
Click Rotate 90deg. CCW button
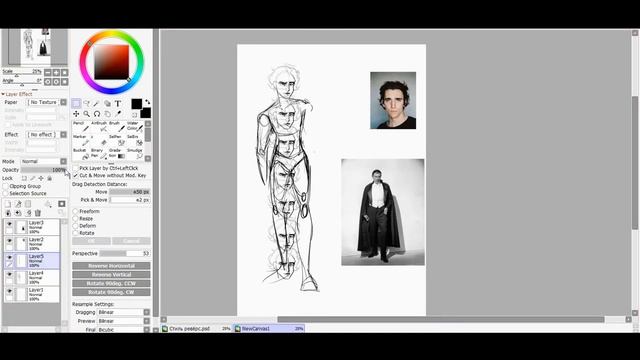point(111,284)
